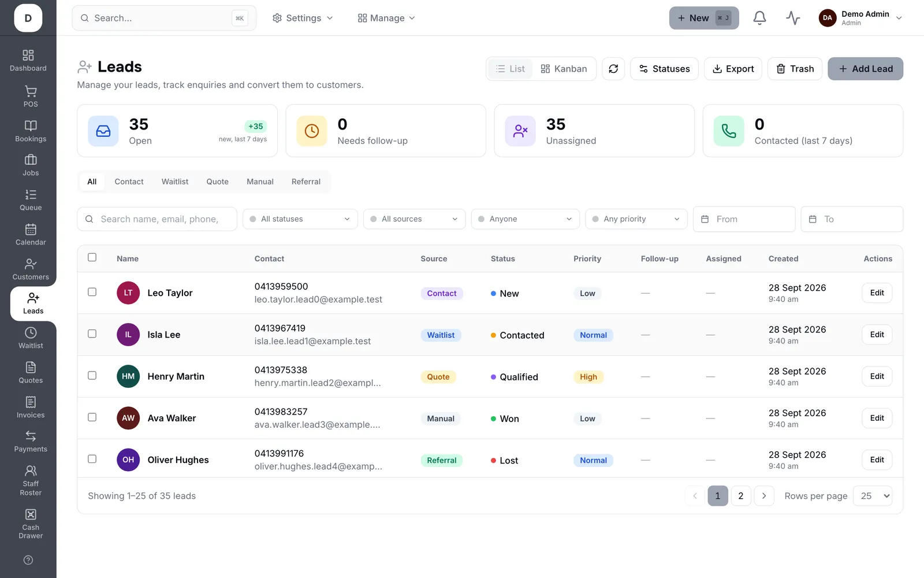This screenshot has width=924, height=578.
Task: Open the All statuses dropdown
Action: coord(300,219)
